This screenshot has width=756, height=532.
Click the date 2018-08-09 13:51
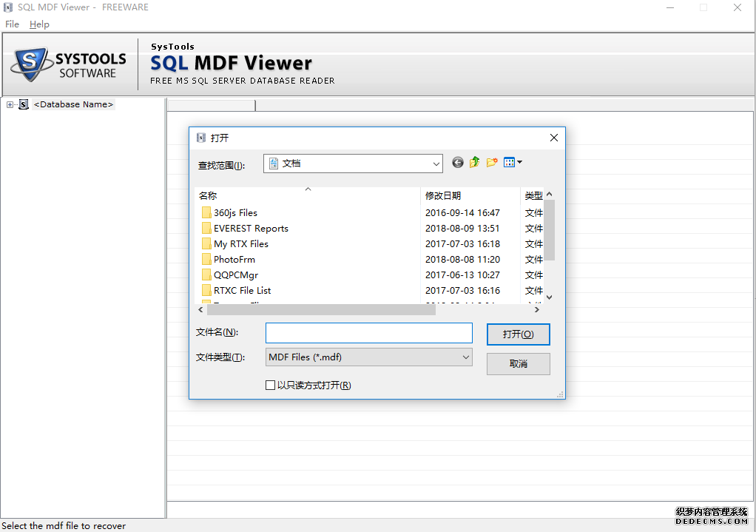[x=462, y=228]
